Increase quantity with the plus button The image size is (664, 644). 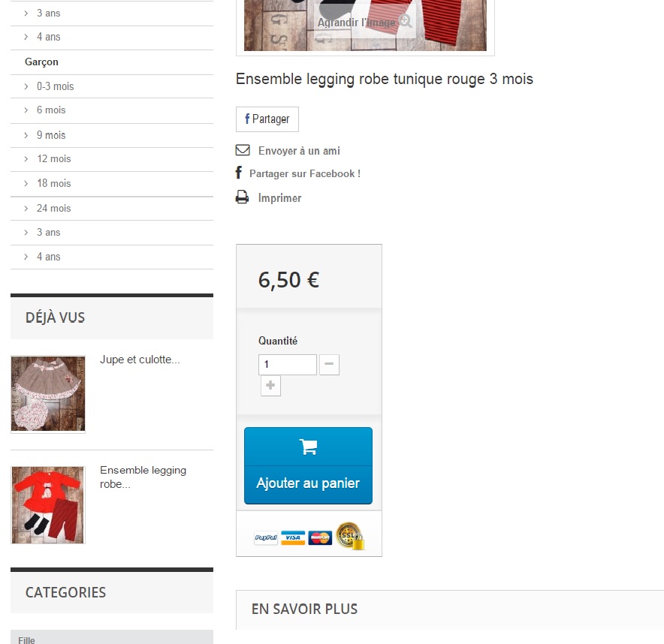coord(270,386)
